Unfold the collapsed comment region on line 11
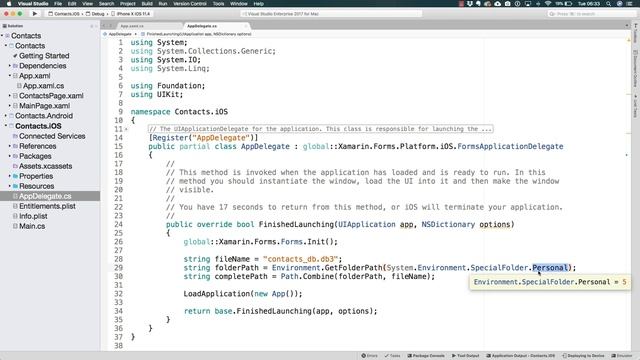 pos(126,129)
